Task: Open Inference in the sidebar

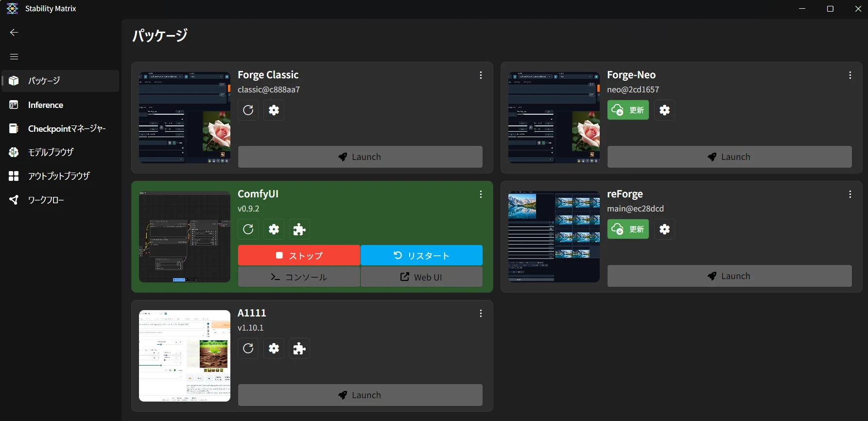Action: 60,105
